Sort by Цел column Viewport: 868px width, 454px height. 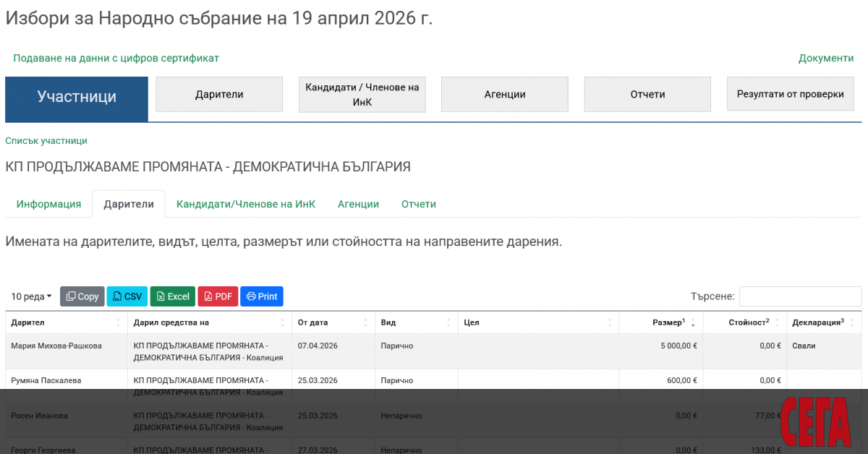tap(538, 322)
